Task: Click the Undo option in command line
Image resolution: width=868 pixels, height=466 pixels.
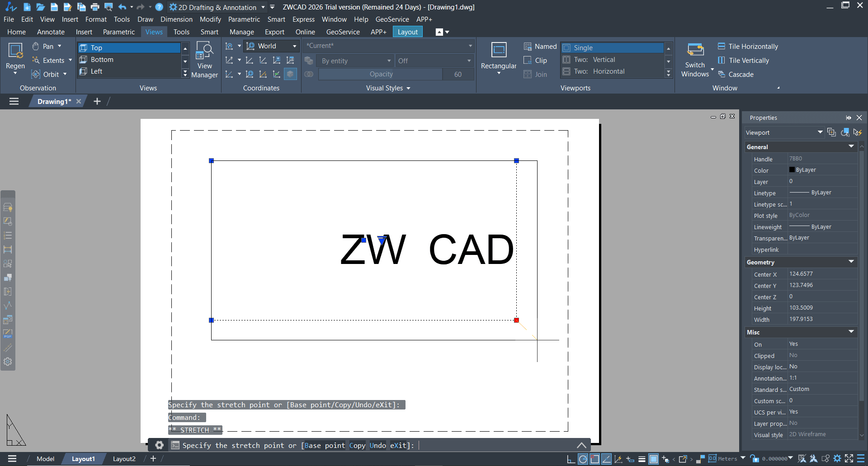Action: 378,445
